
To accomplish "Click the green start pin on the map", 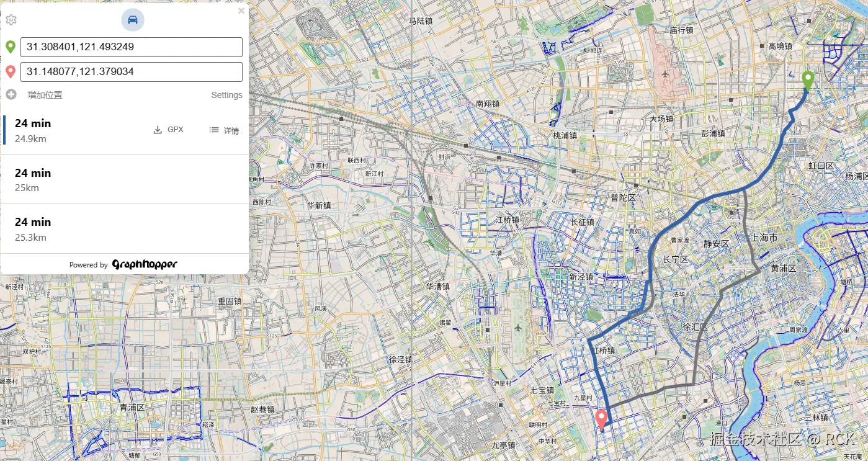I will pos(808,81).
